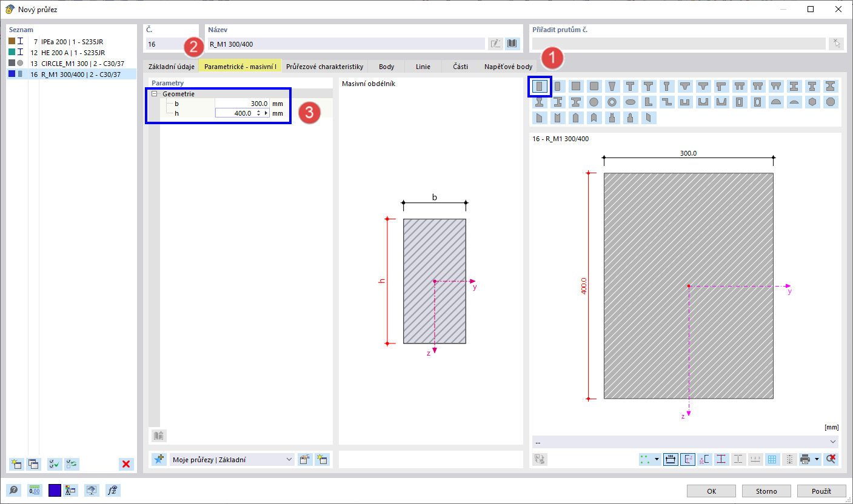
Task: Click the color/display properties icon beside the blue swatch
Action: pos(71,490)
